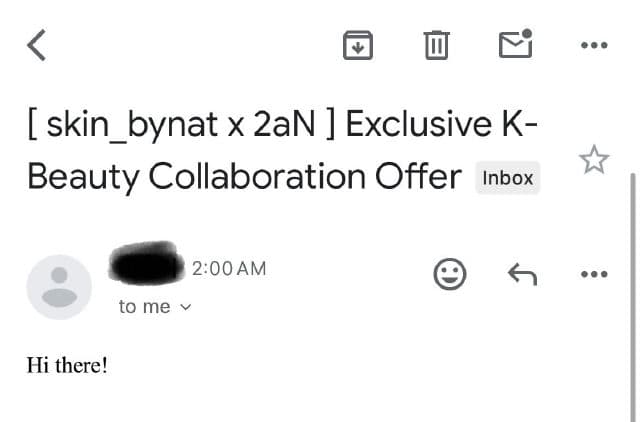Go back using the back arrow
This screenshot has width=640, height=422.
click(37, 45)
